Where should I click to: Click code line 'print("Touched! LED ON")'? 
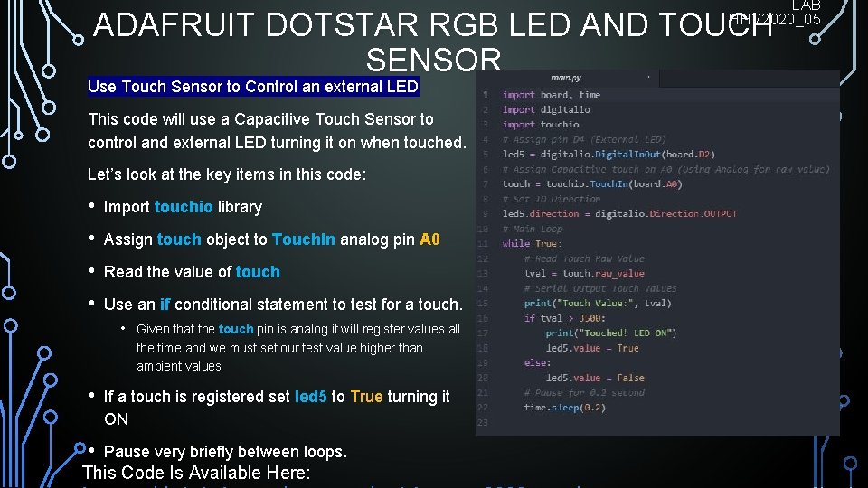tap(611, 333)
